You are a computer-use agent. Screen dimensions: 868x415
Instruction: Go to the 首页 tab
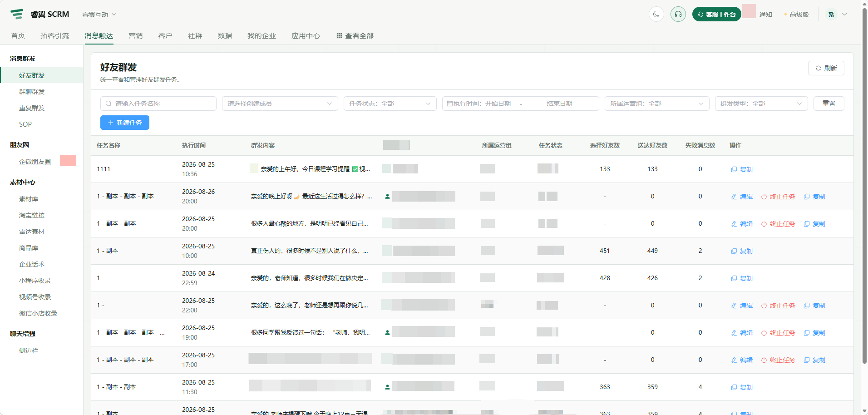(x=18, y=36)
